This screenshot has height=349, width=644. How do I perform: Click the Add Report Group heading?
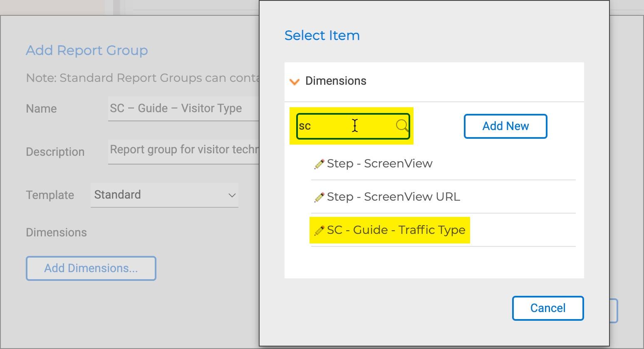(87, 51)
